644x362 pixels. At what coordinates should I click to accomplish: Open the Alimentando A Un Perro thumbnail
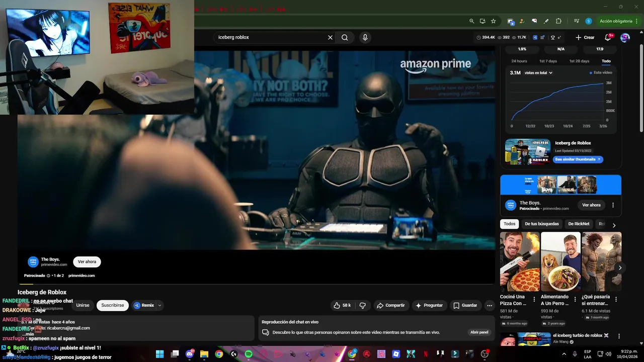(560, 261)
